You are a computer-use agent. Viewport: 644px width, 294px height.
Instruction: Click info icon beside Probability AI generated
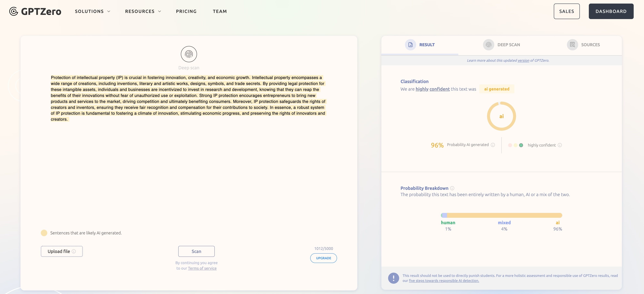(493, 145)
